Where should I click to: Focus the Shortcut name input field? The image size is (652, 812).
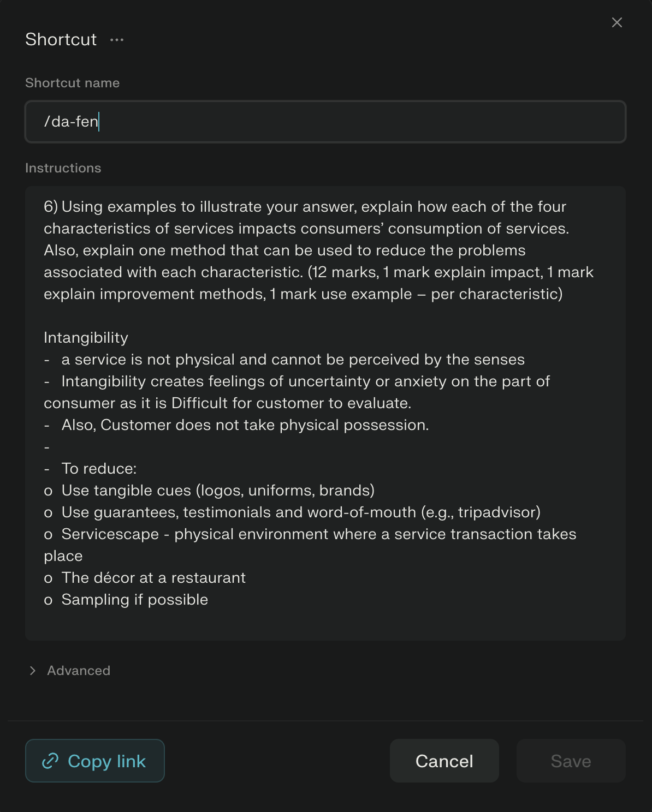pos(325,122)
